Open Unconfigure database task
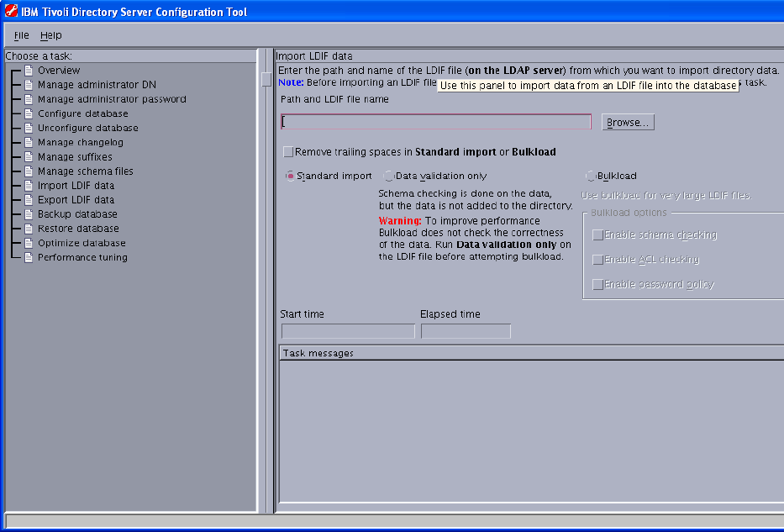Image resolution: width=784 pixels, height=532 pixels. pyautogui.click(x=88, y=128)
